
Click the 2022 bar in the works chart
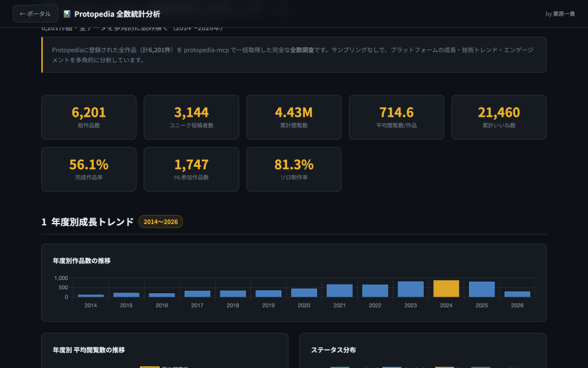pyautogui.click(x=375, y=291)
